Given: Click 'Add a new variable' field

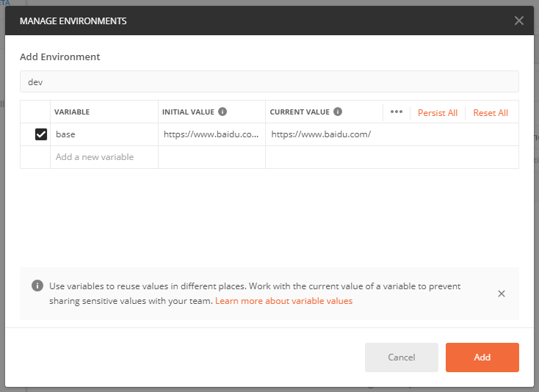Looking at the screenshot, I should (104, 157).
